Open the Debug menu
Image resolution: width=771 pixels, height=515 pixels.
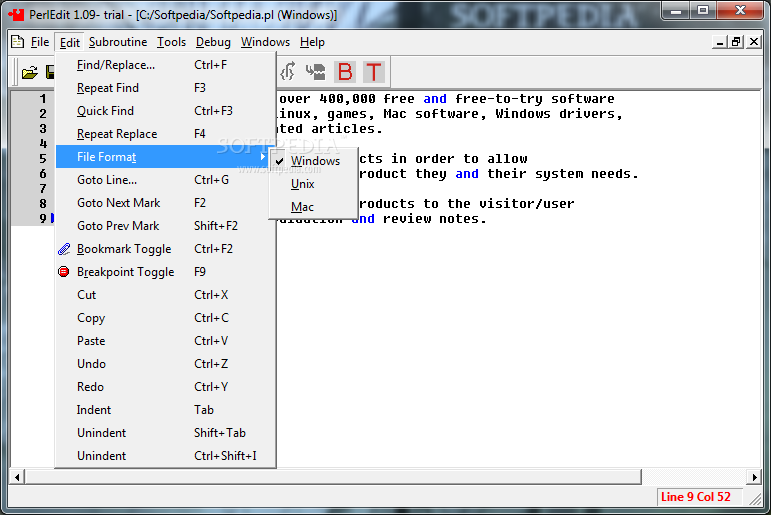[x=213, y=42]
